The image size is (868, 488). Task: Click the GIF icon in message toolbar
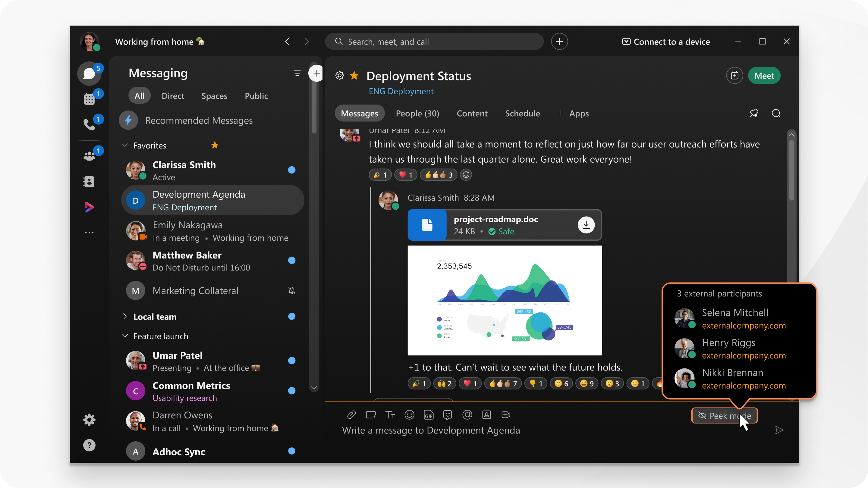coord(428,415)
